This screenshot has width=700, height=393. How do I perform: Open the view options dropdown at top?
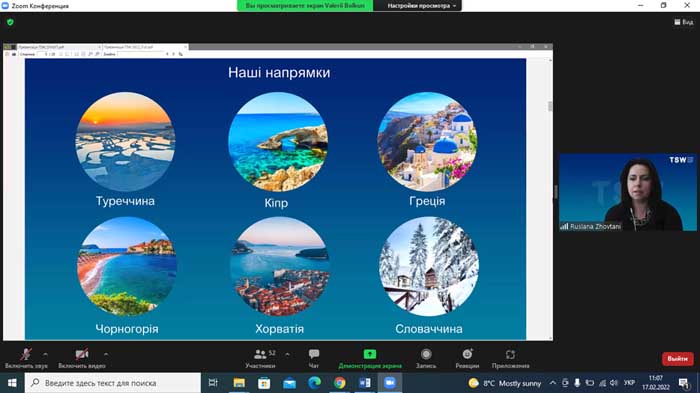click(x=421, y=6)
